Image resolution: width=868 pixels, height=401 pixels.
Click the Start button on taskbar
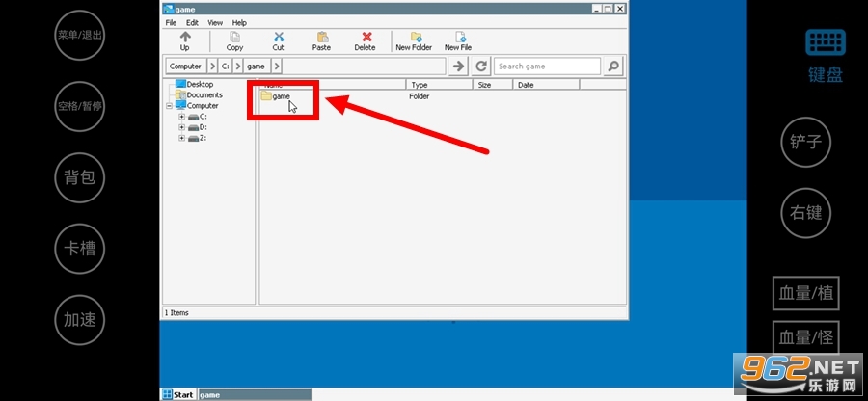click(x=178, y=395)
